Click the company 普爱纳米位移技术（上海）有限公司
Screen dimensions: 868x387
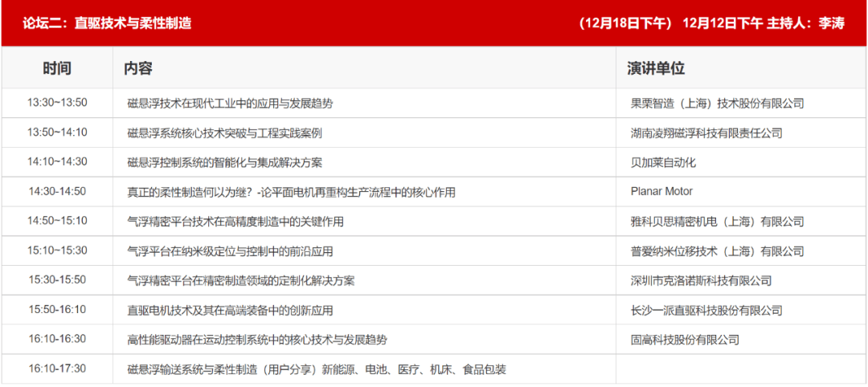click(717, 251)
